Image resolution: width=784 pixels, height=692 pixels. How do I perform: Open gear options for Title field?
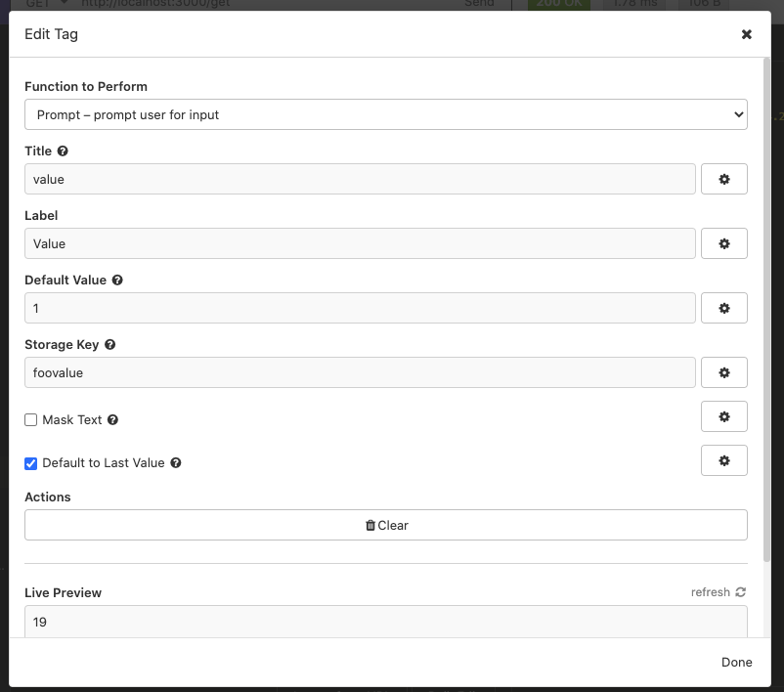point(724,179)
